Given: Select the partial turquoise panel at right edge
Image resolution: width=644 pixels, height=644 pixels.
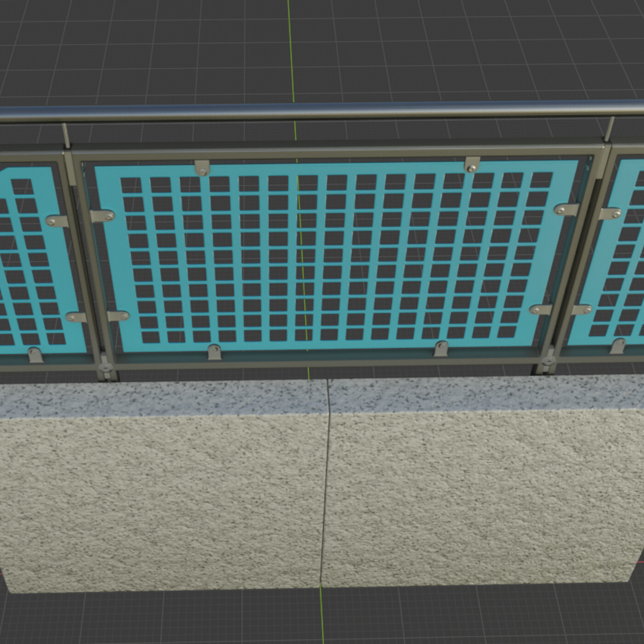Looking at the screenshot, I should (607, 252).
